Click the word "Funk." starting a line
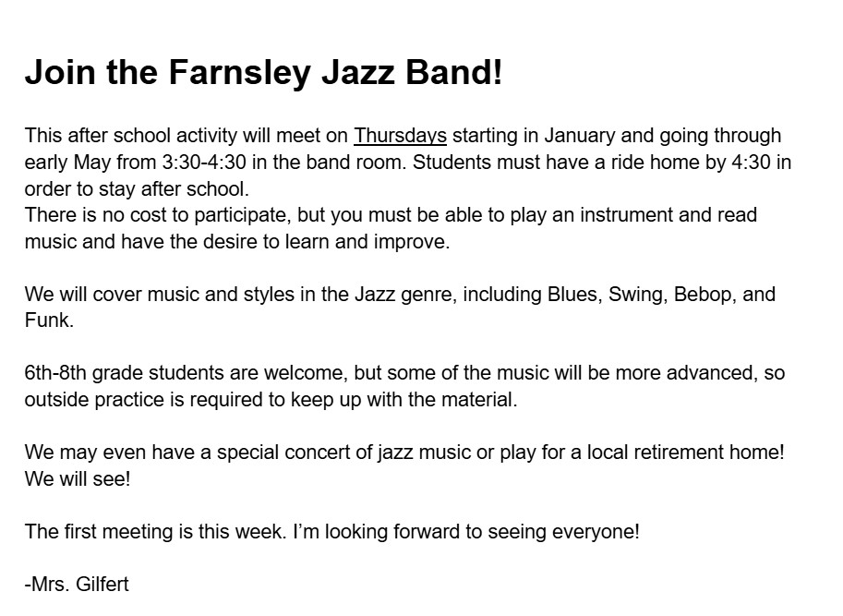843x616 pixels. (x=49, y=321)
